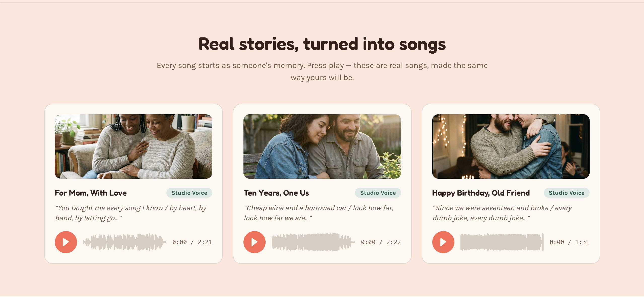The height and width of the screenshot is (297, 644).
Task: Click the 'Real stories, turned into songs' heading
Action: [322, 44]
